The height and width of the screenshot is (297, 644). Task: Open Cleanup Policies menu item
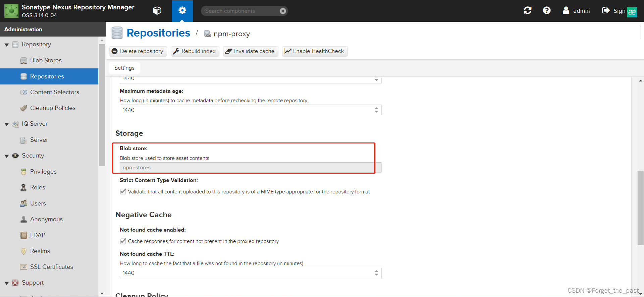click(53, 108)
